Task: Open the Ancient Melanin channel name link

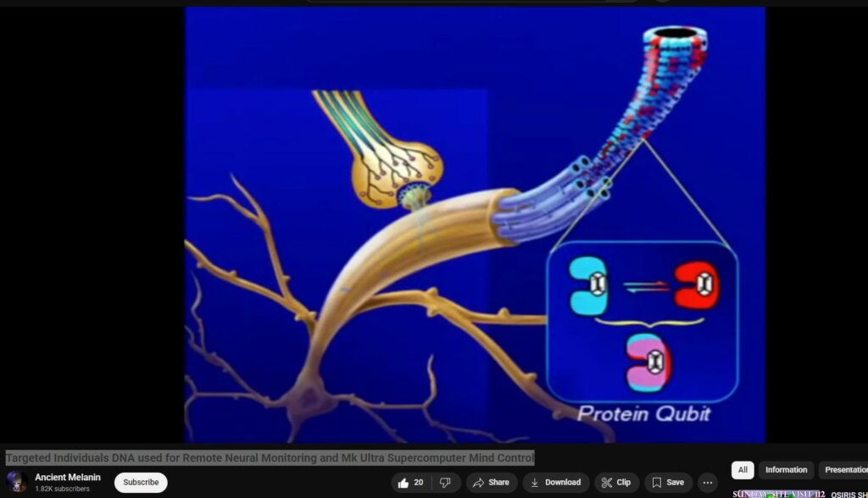Action: [x=68, y=478]
